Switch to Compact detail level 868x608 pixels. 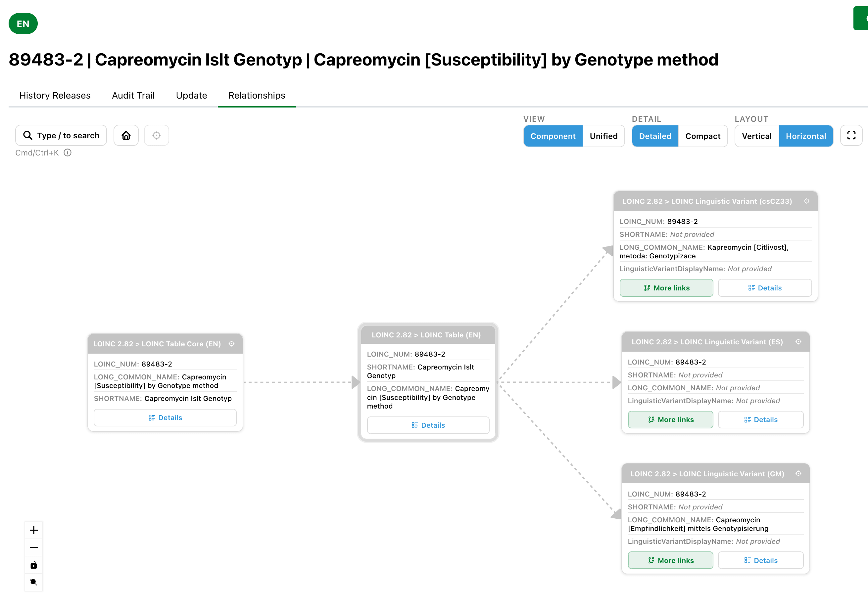[703, 136]
